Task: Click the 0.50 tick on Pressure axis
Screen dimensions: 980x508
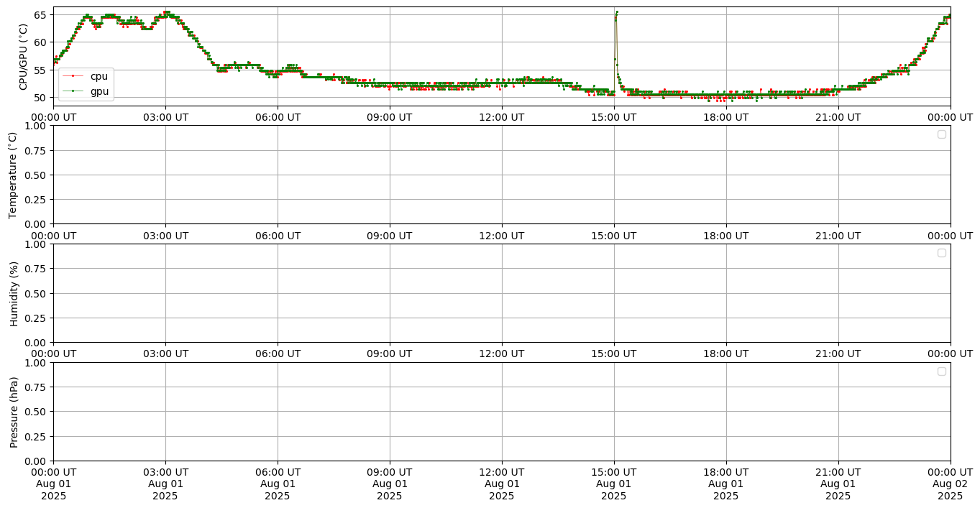Action: (37, 412)
